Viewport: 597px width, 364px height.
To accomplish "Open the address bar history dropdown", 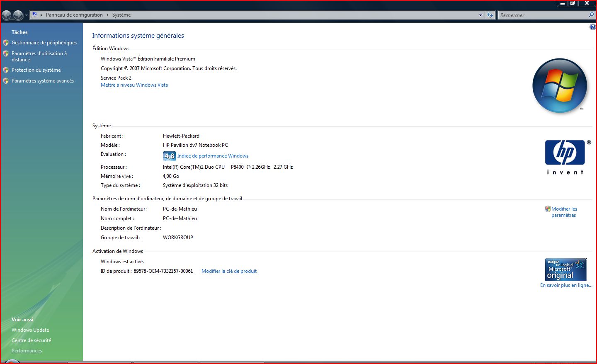I will point(481,15).
